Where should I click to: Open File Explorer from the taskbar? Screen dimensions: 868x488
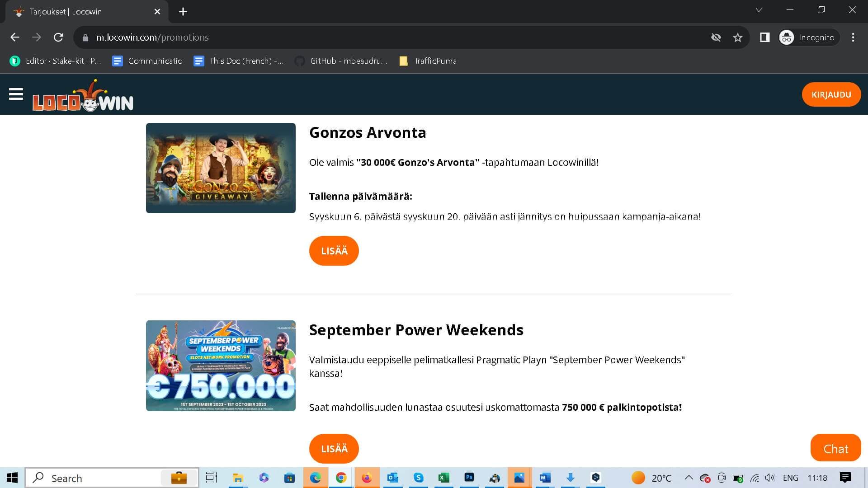pyautogui.click(x=238, y=478)
